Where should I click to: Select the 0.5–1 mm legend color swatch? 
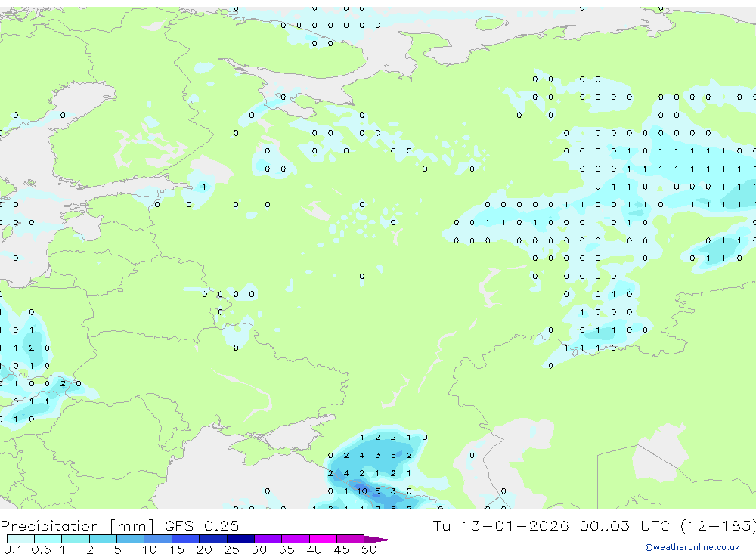(x=48, y=539)
